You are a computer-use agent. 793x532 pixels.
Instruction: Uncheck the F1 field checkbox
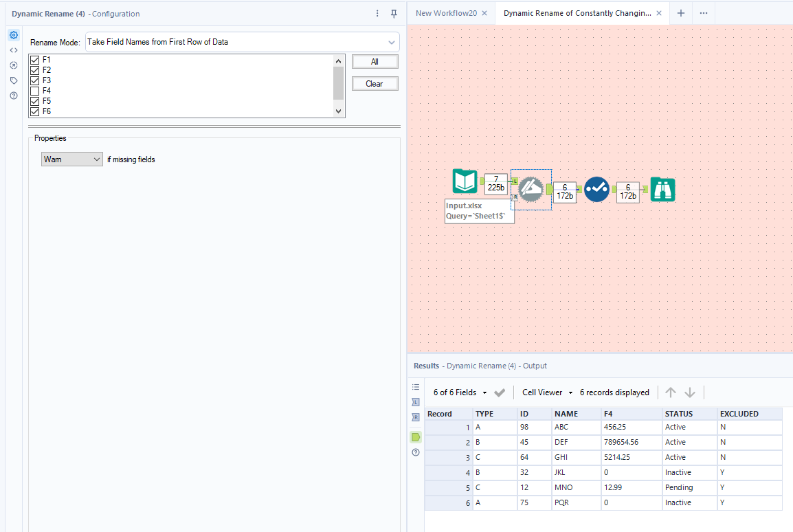35,60
